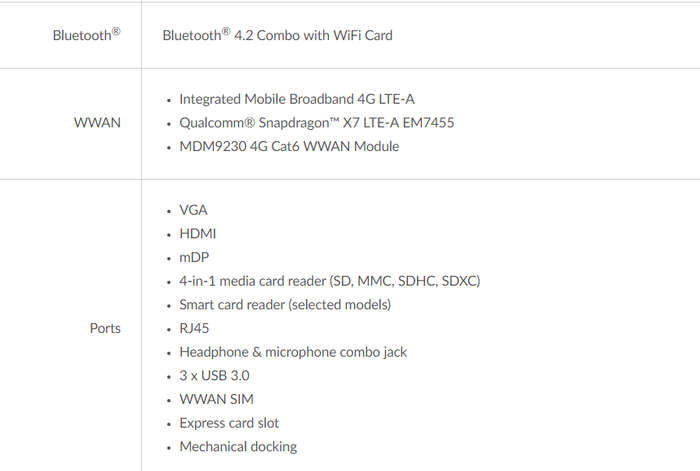The width and height of the screenshot is (700, 471).
Task: Click Integrated Mobile Broadband 4G LTE-A item
Action: click(x=297, y=99)
